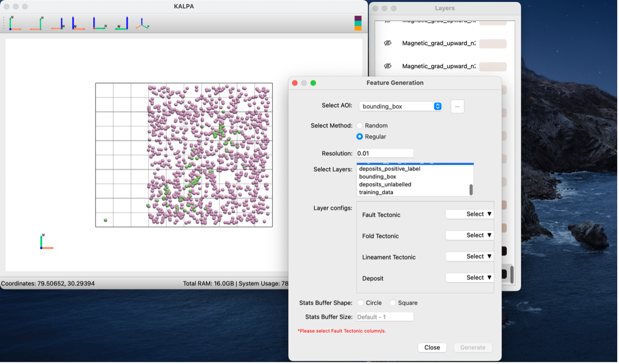Choose the Regular sampling method

pos(359,136)
